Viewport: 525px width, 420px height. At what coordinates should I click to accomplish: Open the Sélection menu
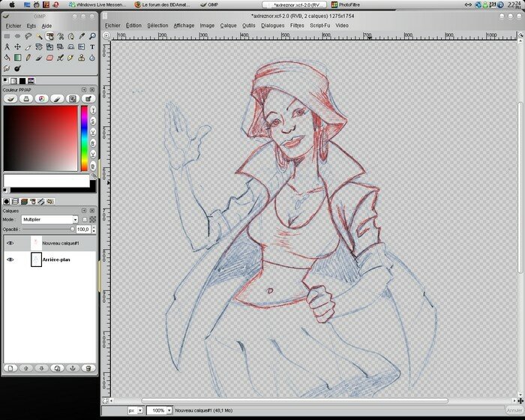pyautogui.click(x=157, y=25)
